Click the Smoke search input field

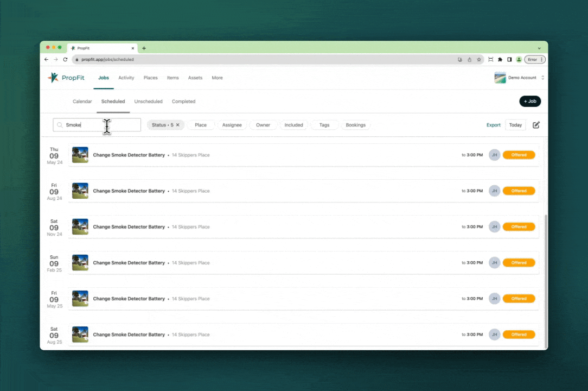[98, 125]
